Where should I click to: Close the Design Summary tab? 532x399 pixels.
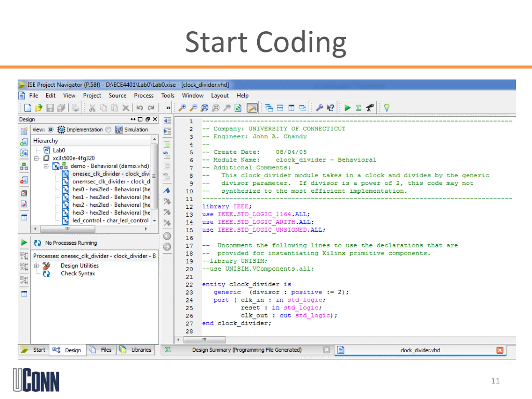[x=326, y=350]
